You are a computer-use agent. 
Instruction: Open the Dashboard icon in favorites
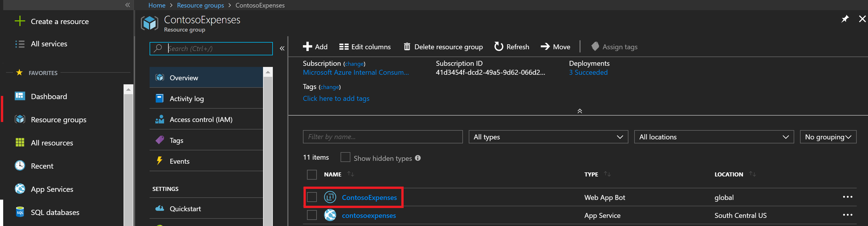coord(20,96)
